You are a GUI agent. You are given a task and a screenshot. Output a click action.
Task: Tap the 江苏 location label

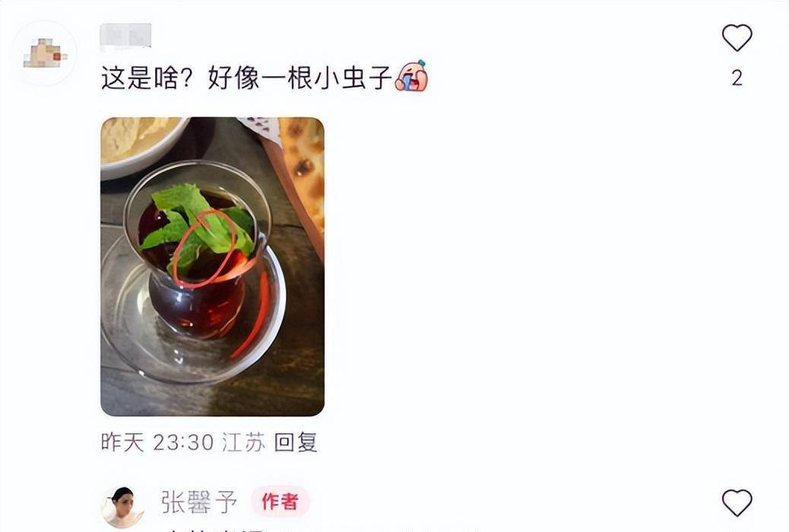[x=243, y=442]
